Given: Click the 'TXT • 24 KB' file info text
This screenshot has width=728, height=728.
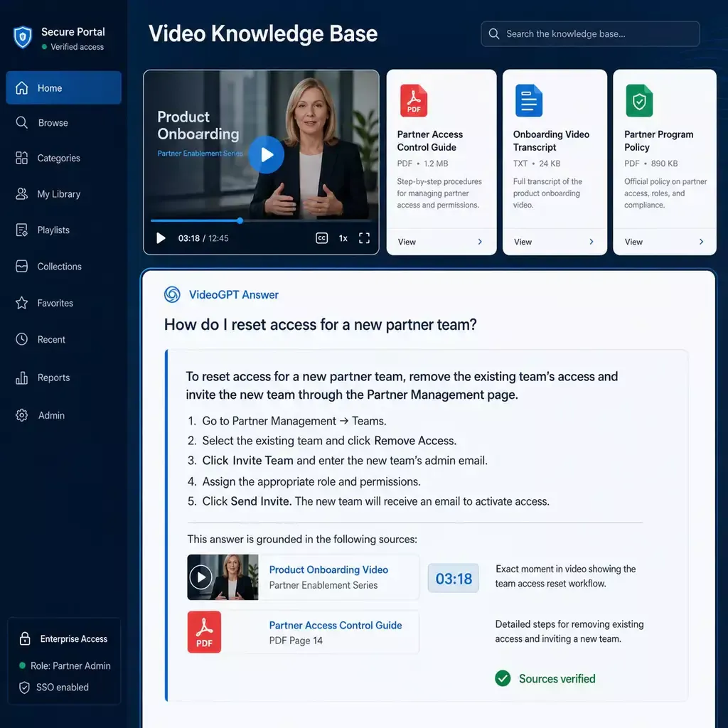Looking at the screenshot, I should (537, 164).
